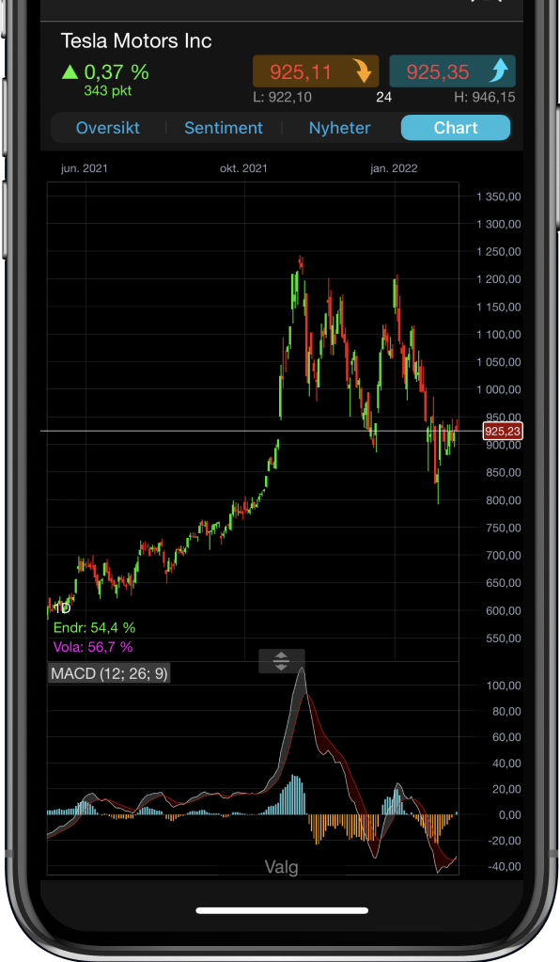Select the Chart tab

tap(455, 128)
